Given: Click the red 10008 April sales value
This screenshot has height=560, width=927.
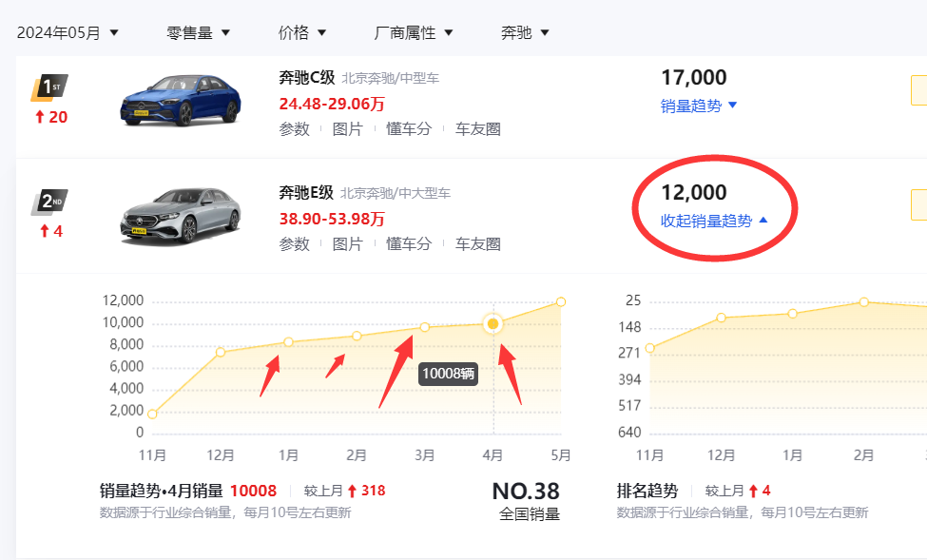Looking at the screenshot, I should (253, 491).
